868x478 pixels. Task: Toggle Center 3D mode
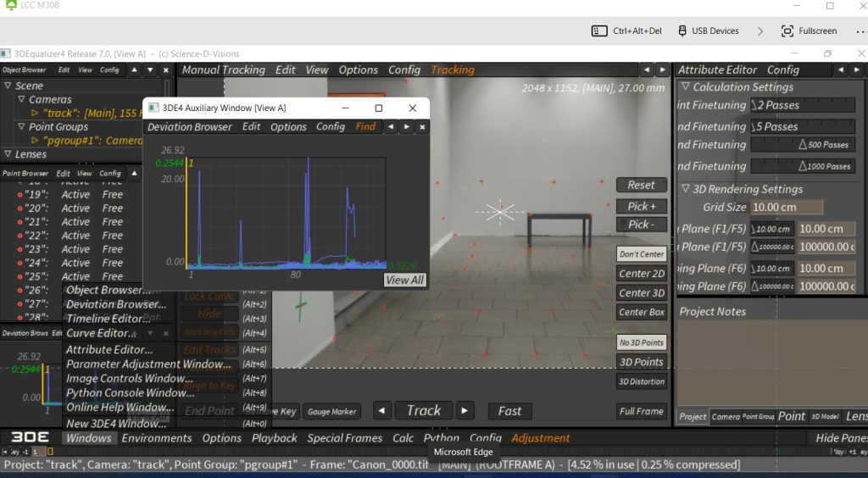tap(642, 292)
